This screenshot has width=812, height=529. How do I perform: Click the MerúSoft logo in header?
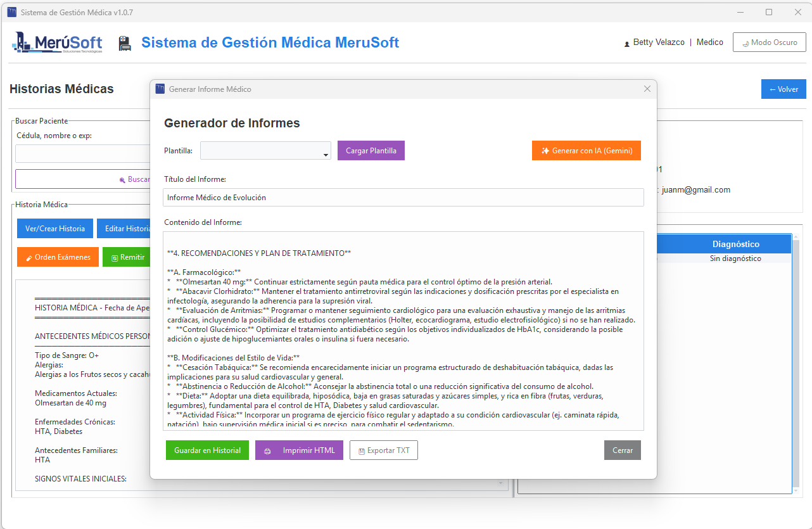click(x=57, y=43)
